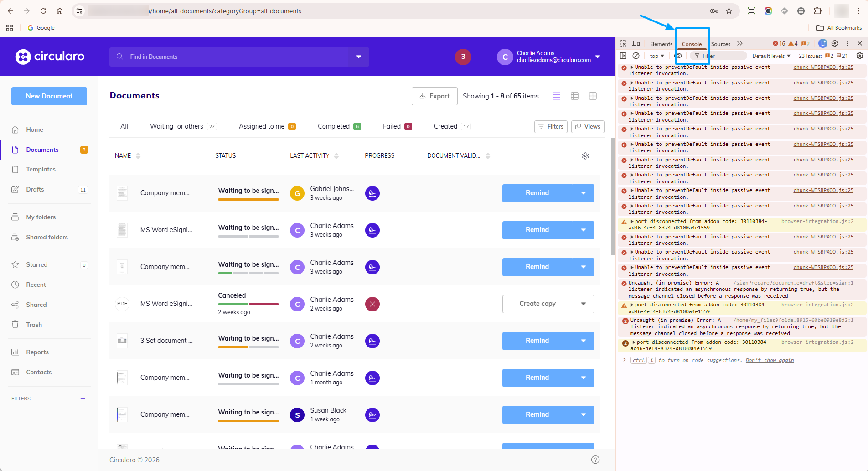
Task: Open Reports from the sidebar
Action: tap(37, 352)
